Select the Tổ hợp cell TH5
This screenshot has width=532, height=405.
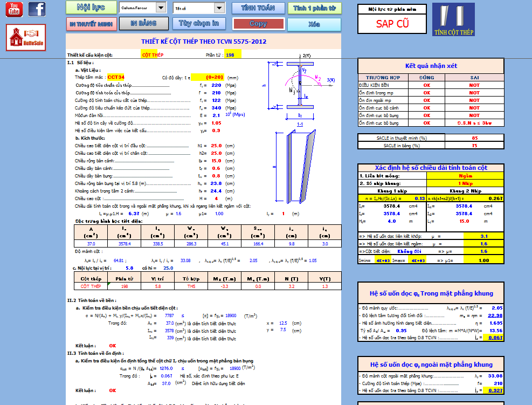tap(191, 286)
